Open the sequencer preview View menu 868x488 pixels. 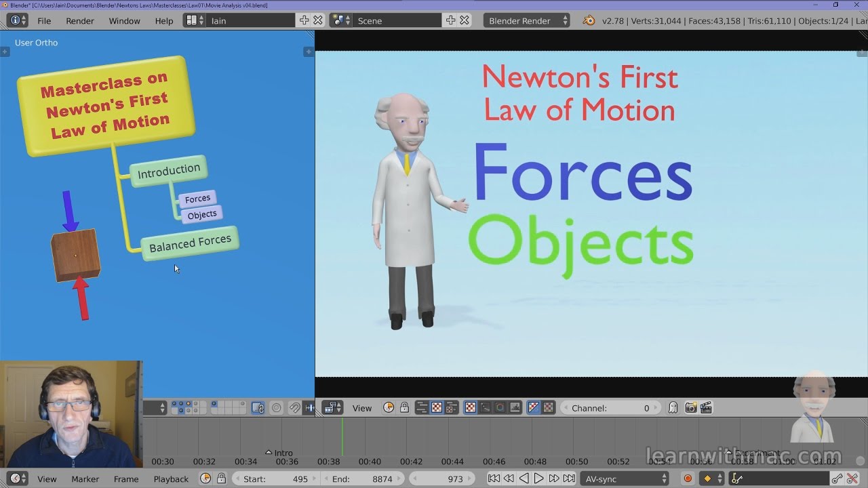(x=362, y=408)
